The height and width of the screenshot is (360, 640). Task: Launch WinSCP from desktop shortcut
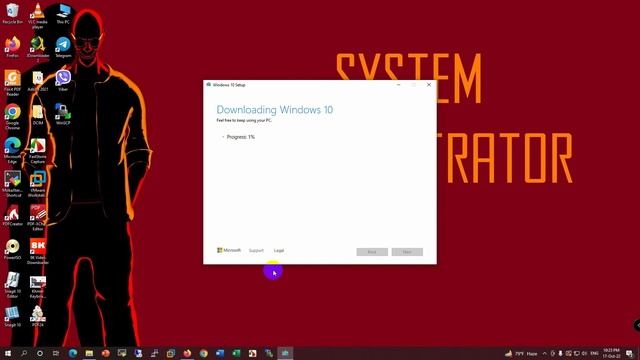click(x=63, y=114)
